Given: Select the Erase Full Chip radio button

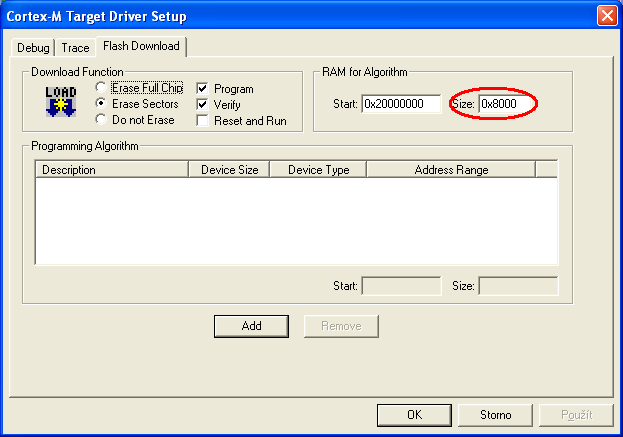Looking at the screenshot, I should [x=101, y=87].
